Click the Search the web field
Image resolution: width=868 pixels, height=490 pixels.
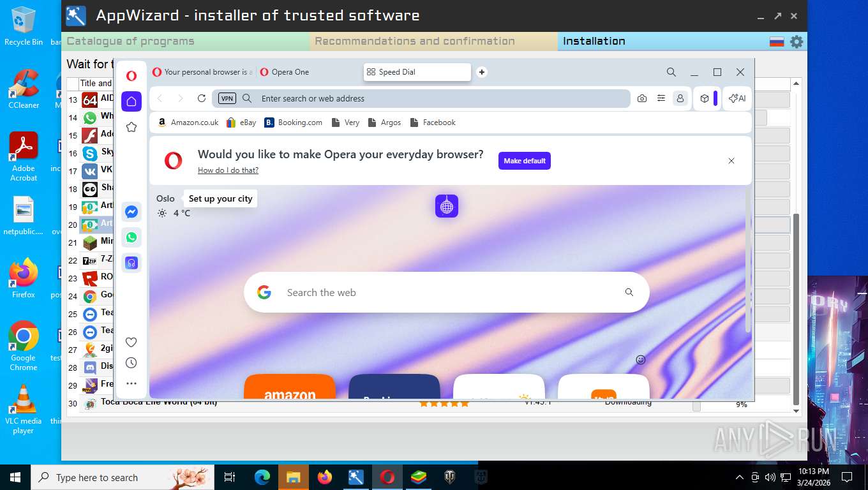(x=447, y=292)
